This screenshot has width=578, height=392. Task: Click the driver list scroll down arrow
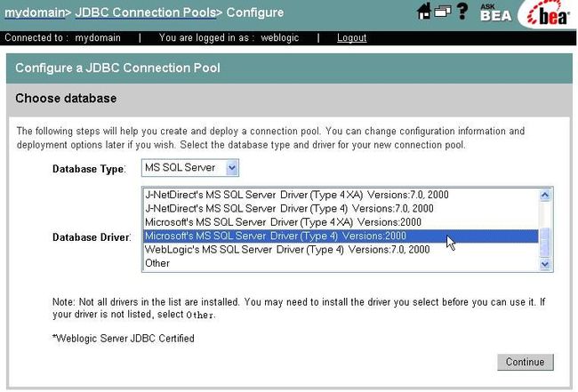tap(545, 264)
